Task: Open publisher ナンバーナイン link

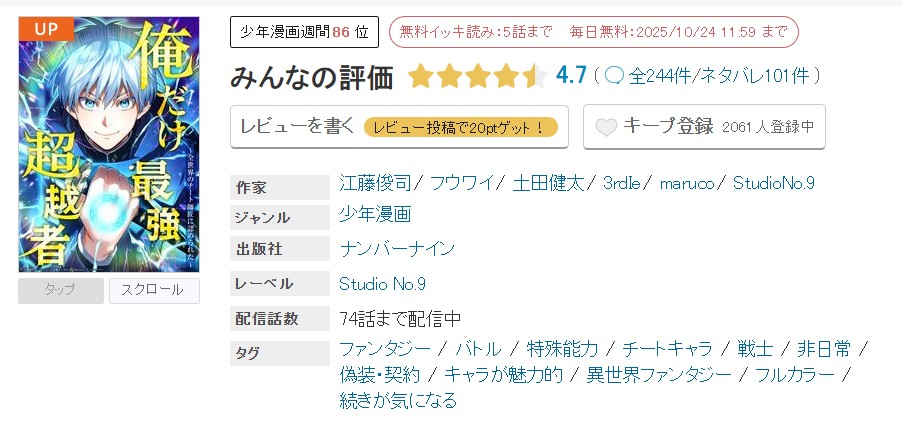Action: (x=397, y=248)
